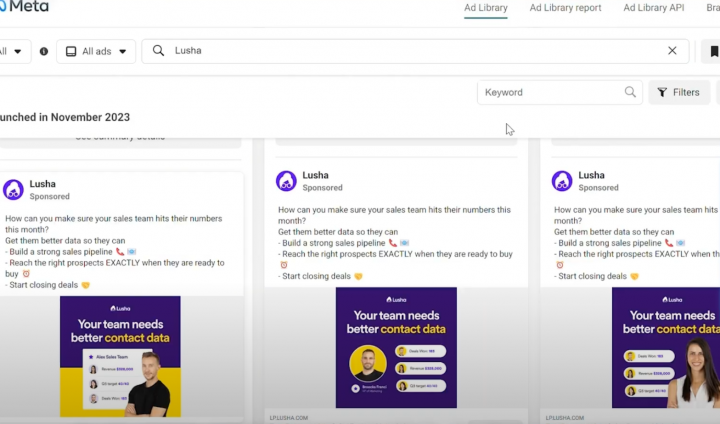Screen dimensions: 720x424
Task: Open the middle ad creative image
Action: [x=396, y=347]
